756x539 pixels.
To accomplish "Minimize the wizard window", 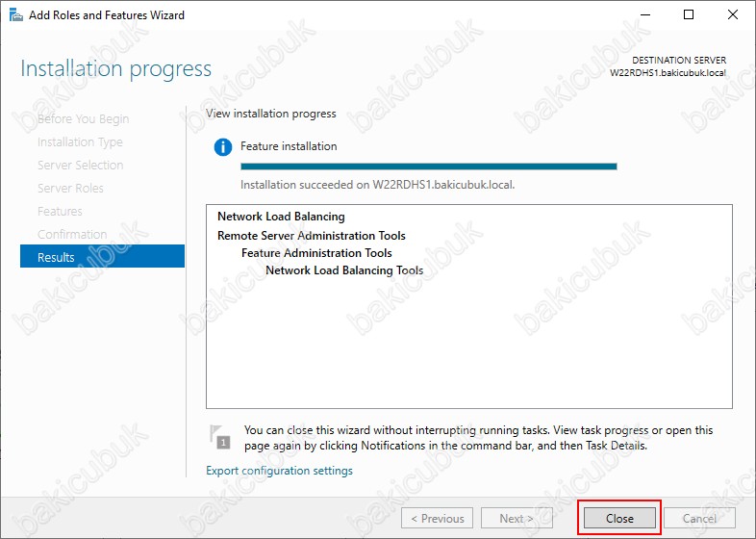I will [x=645, y=15].
